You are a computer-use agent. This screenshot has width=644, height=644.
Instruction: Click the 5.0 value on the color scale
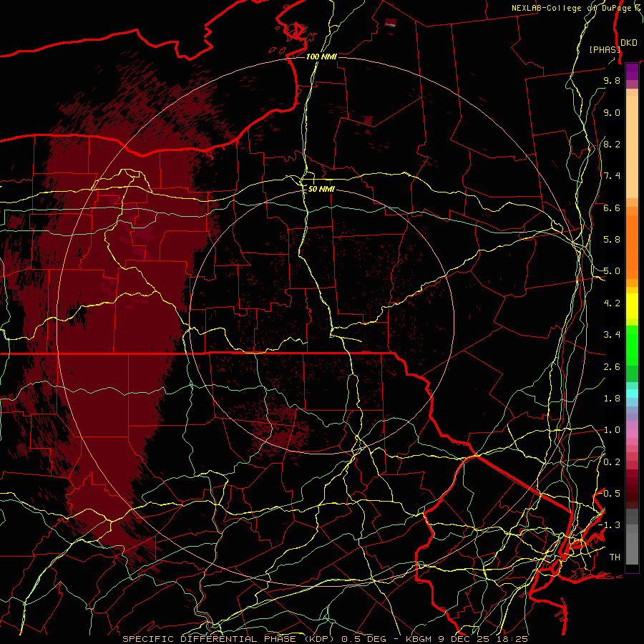[612, 271]
